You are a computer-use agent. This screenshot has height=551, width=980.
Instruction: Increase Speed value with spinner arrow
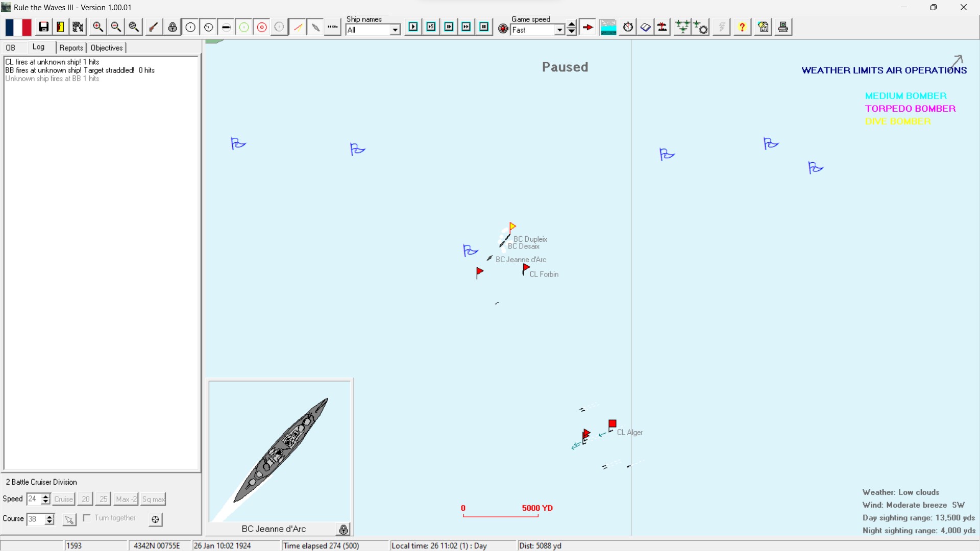click(x=46, y=496)
